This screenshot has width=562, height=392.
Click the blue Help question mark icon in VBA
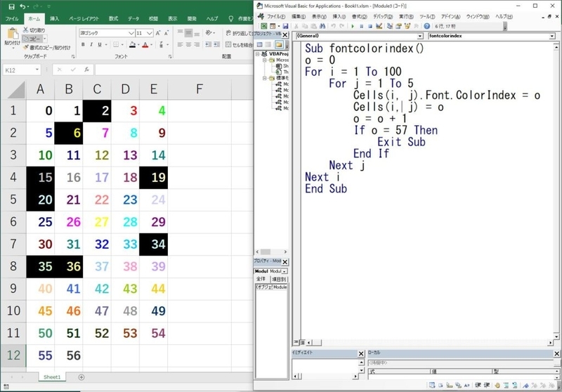click(x=426, y=26)
